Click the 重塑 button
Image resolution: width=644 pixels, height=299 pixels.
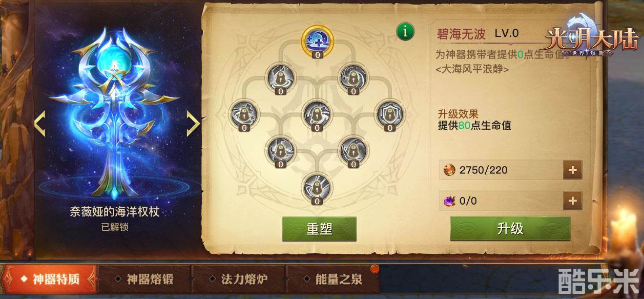point(319,229)
